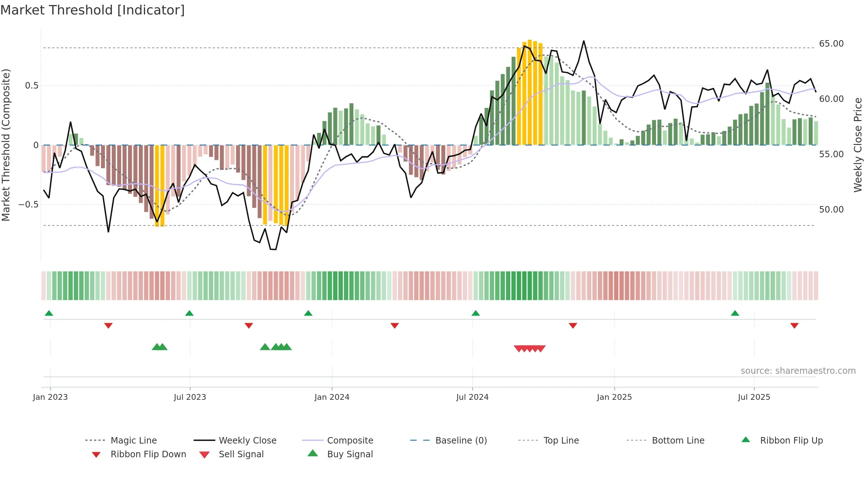Click the ribbon flip up marker near Jul 2024

(476, 313)
